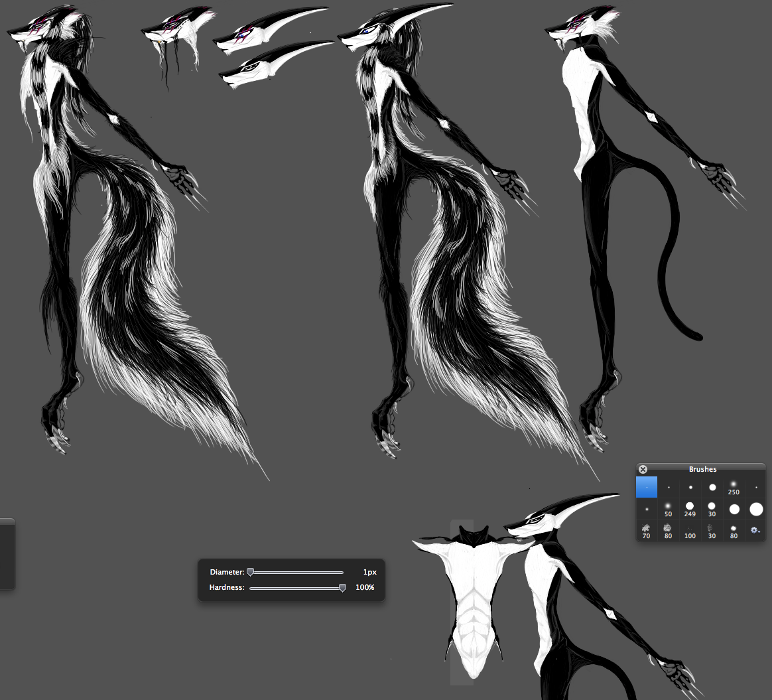This screenshot has width=772, height=700.
Task: Click the Hardness slider handle
Action: [x=342, y=587]
